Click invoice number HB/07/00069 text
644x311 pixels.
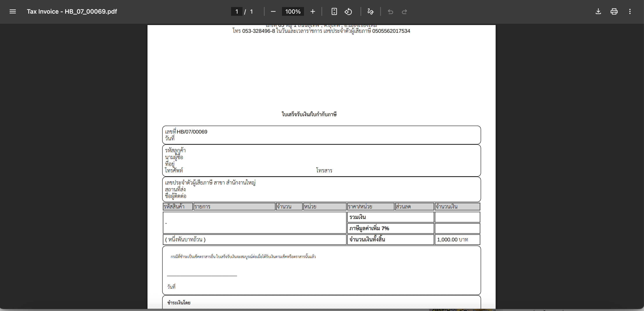click(192, 132)
